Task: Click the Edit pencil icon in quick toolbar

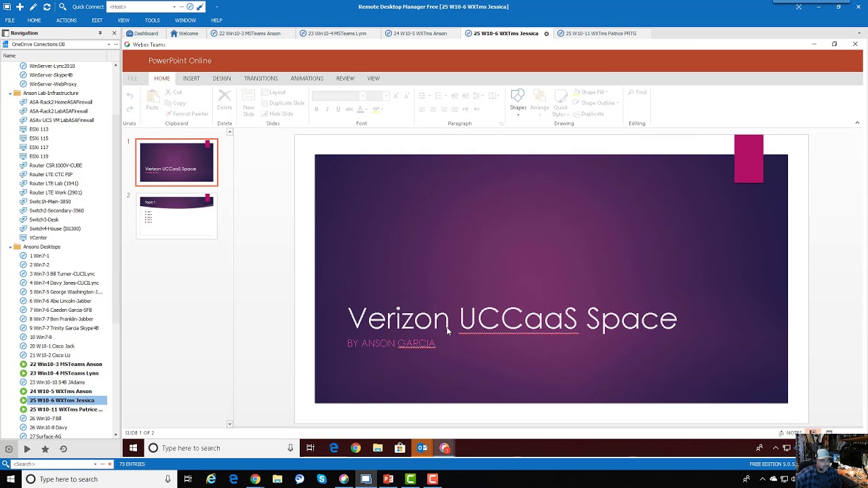Action: pyautogui.click(x=33, y=7)
